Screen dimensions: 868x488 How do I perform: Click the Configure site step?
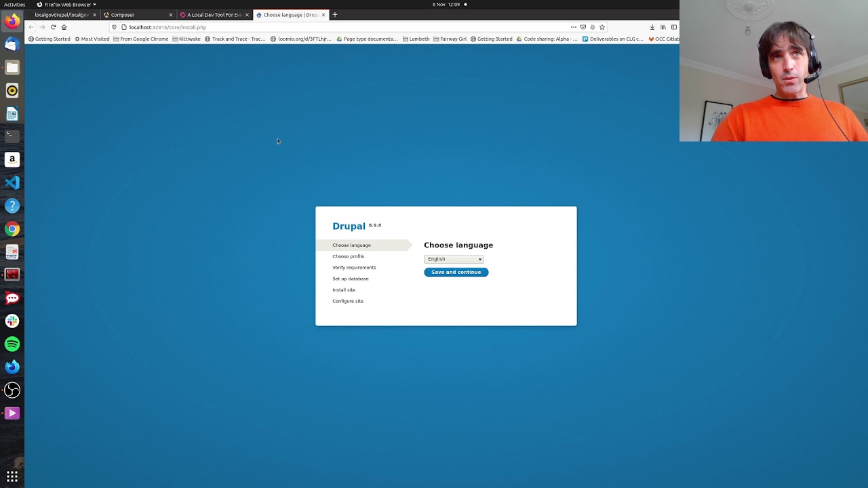tap(348, 301)
